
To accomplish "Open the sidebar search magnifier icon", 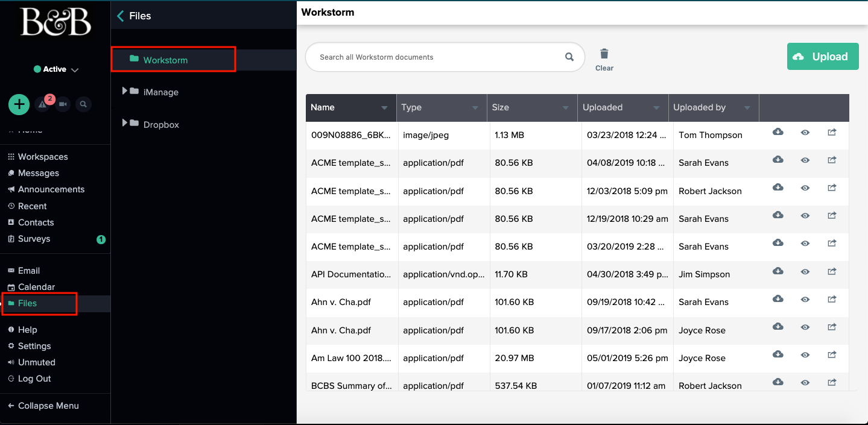I will [84, 104].
